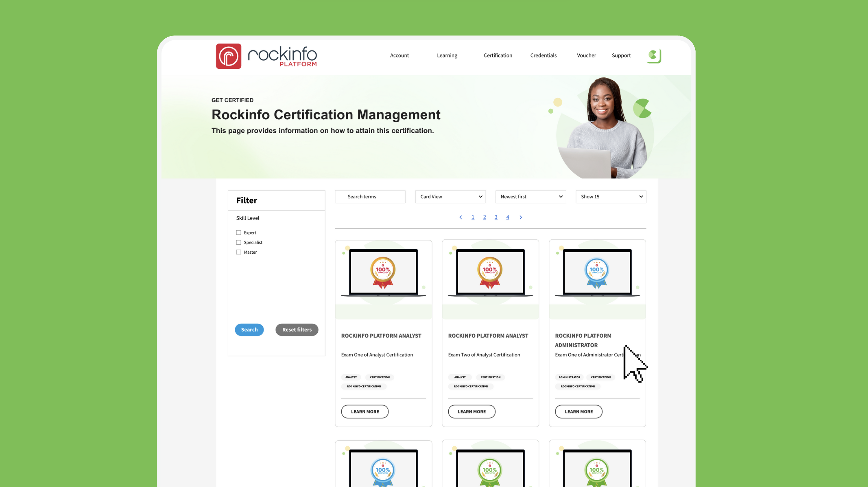The image size is (868, 487).
Task: Tick the Specialist checkbox
Action: [239, 242]
